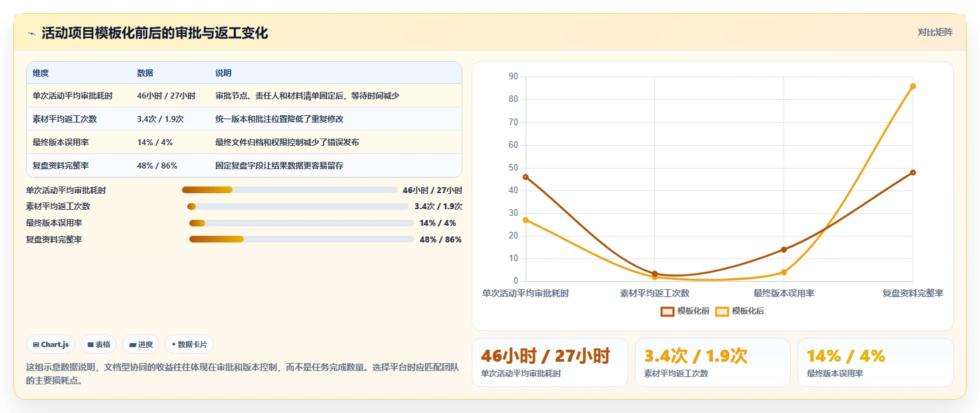
Task: Click the progress bar next to 48% / 86%
Action: coord(301,239)
